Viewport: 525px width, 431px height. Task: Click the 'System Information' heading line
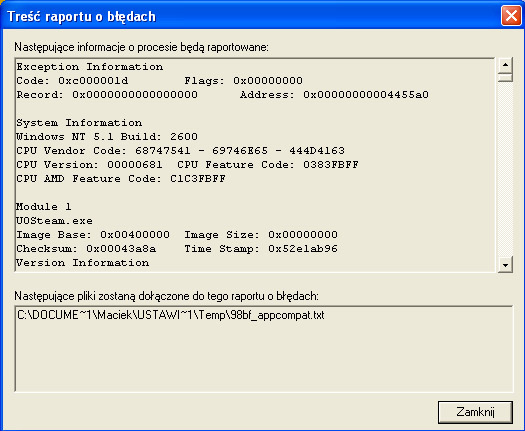coord(79,123)
